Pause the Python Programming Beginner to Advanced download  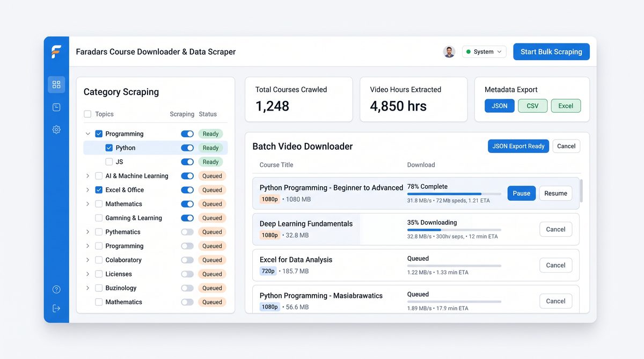pos(522,193)
